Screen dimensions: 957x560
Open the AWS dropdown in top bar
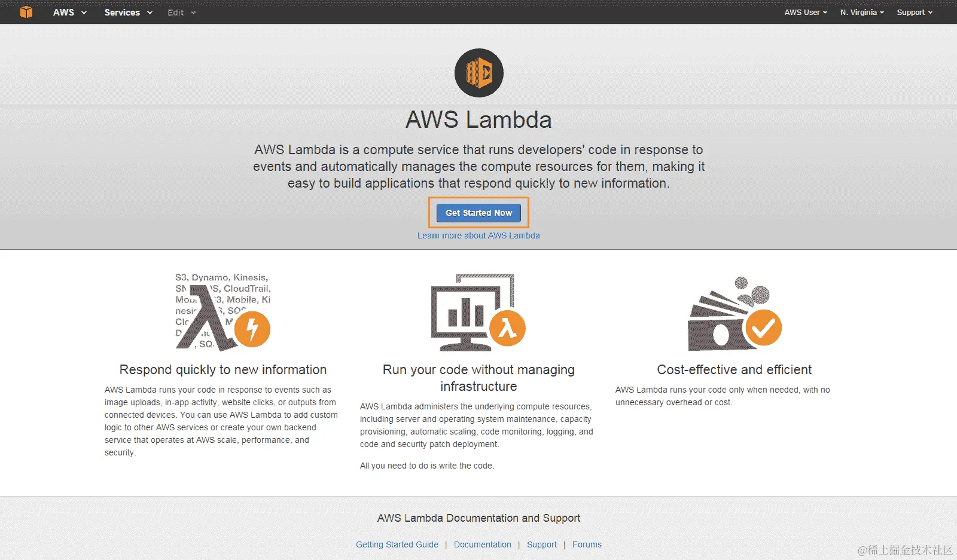69,12
